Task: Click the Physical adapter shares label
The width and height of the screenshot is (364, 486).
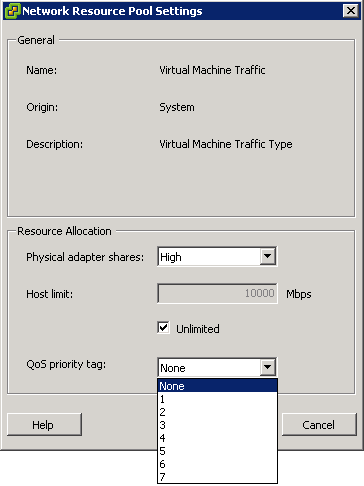Action: tap(85, 257)
